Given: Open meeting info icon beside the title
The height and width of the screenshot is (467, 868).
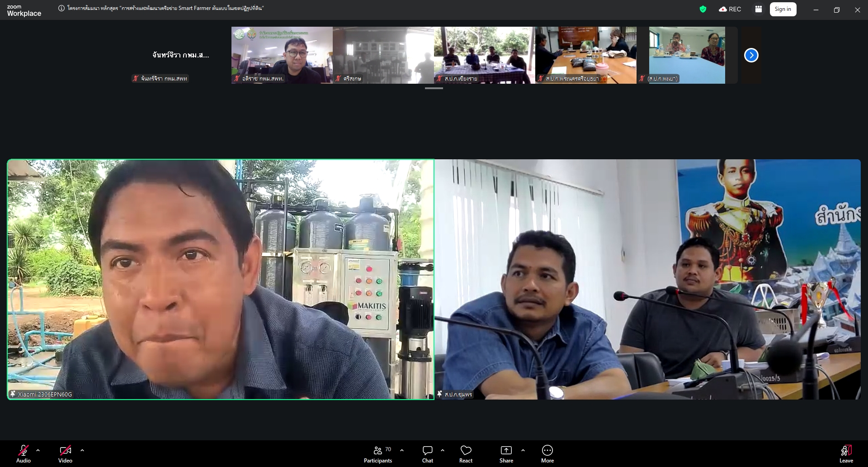Looking at the screenshot, I should click(61, 8).
